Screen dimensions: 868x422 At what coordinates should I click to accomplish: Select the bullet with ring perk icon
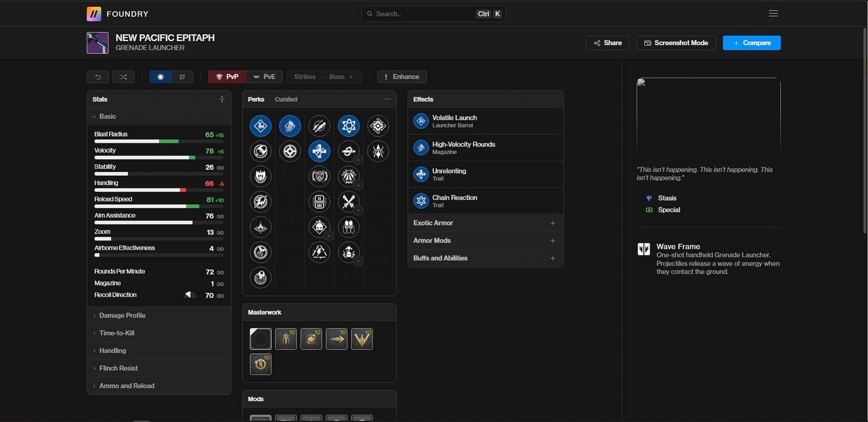349,151
